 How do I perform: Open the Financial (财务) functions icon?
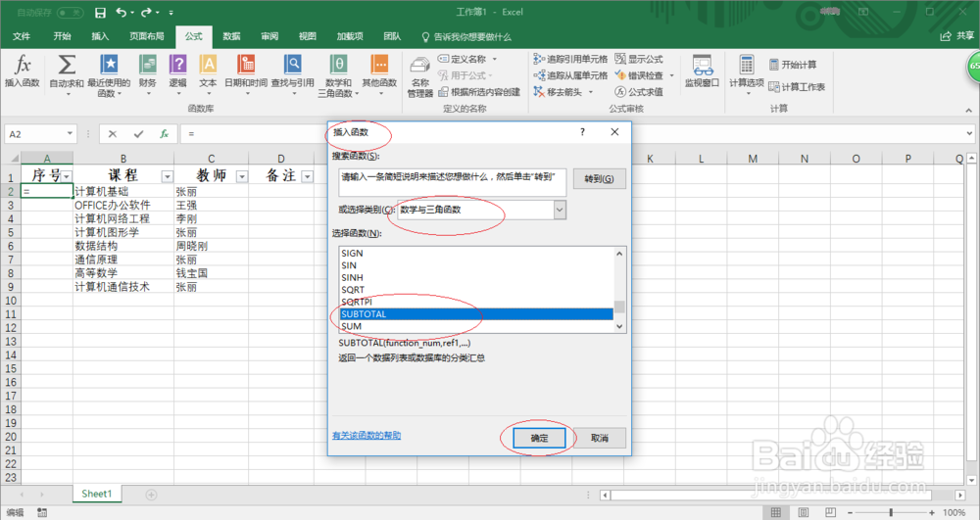coord(148,73)
